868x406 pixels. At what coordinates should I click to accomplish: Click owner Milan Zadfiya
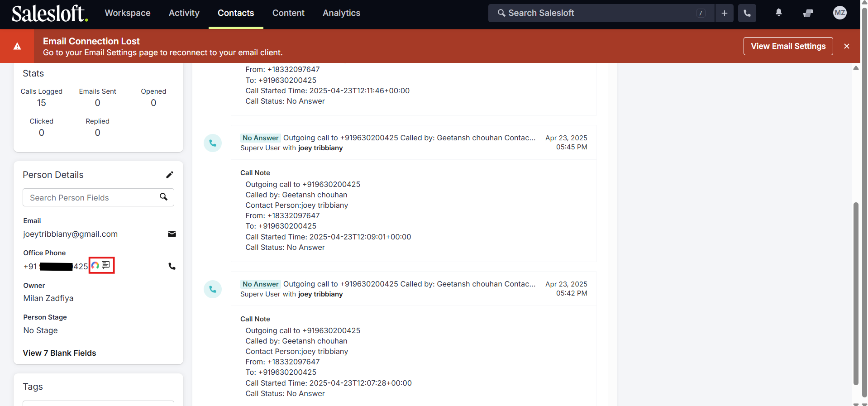pos(48,298)
